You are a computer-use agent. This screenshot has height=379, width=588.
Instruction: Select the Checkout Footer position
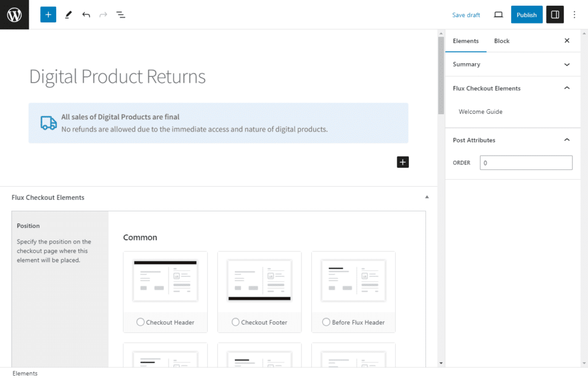[x=235, y=322]
